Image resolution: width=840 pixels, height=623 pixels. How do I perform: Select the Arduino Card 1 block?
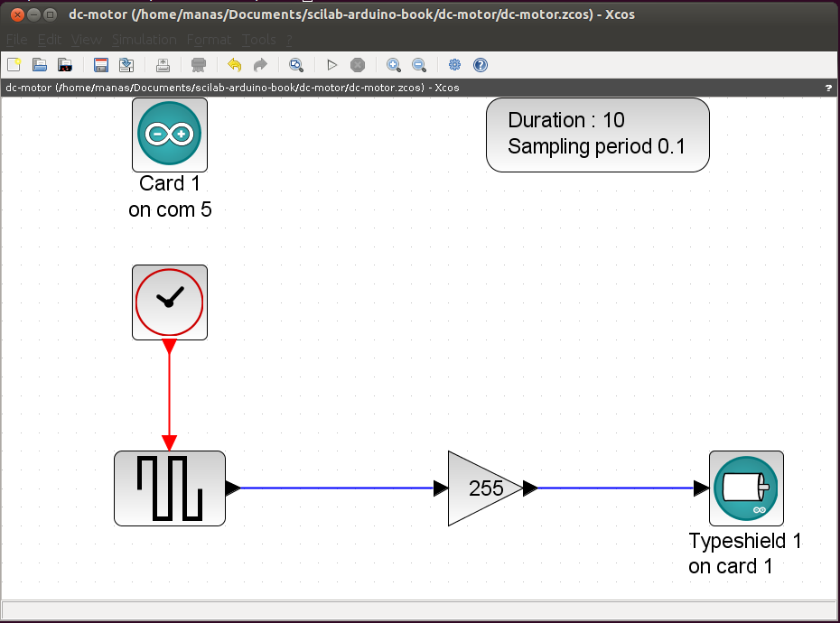[x=169, y=135]
